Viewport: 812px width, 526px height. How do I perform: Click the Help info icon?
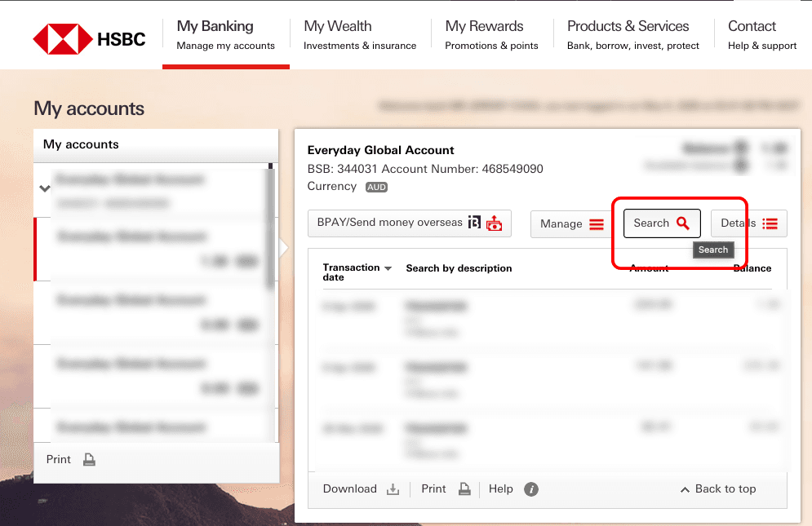pyautogui.click(x=531, y=489)
